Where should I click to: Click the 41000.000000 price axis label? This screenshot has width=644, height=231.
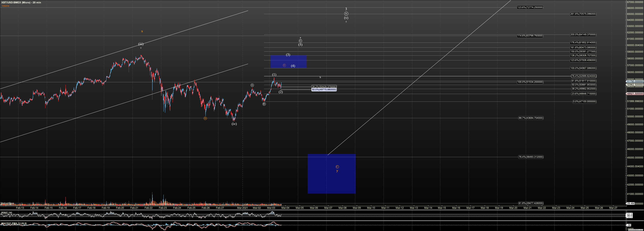point(635,194)
